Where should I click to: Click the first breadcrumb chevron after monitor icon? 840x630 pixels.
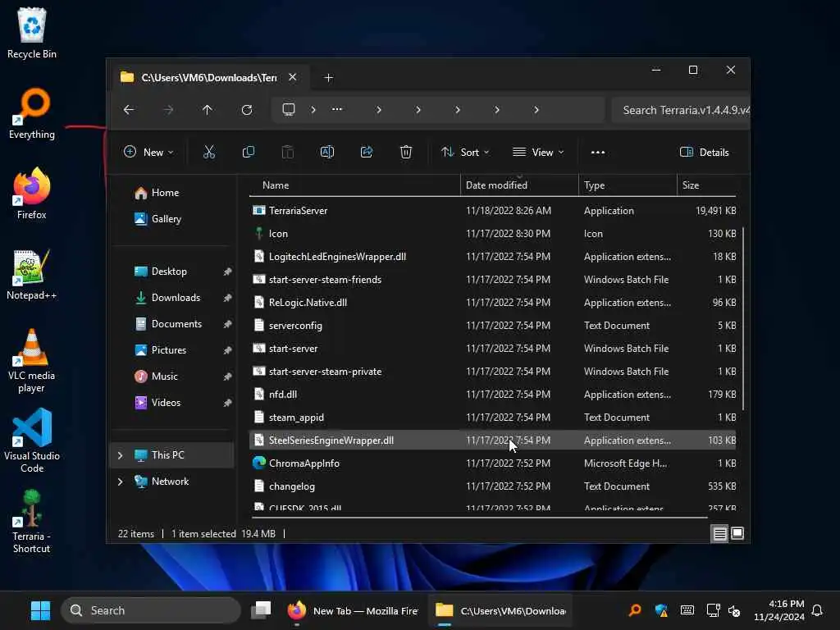tap(313, 110)
